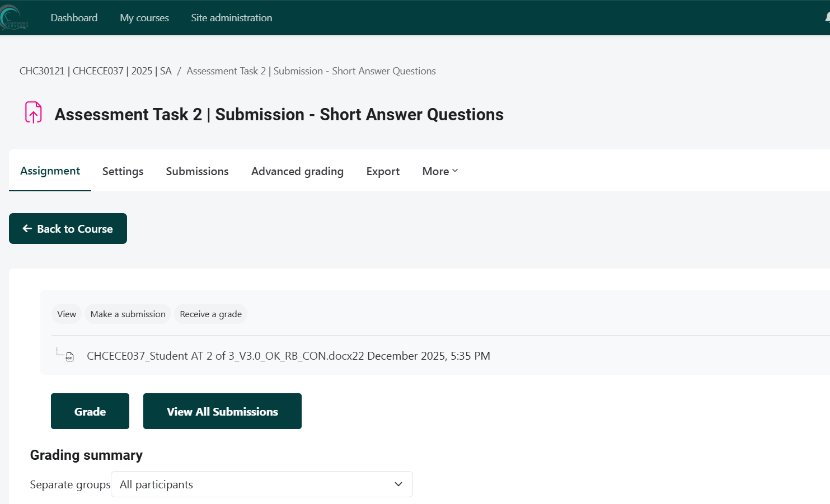Open Site administration

[x=232, y=18]
